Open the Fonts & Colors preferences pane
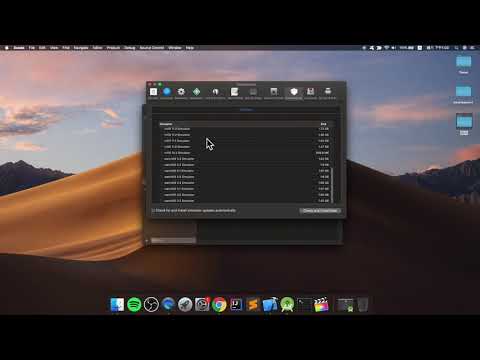Screen dimensions: 480x360 pos(215,93)
